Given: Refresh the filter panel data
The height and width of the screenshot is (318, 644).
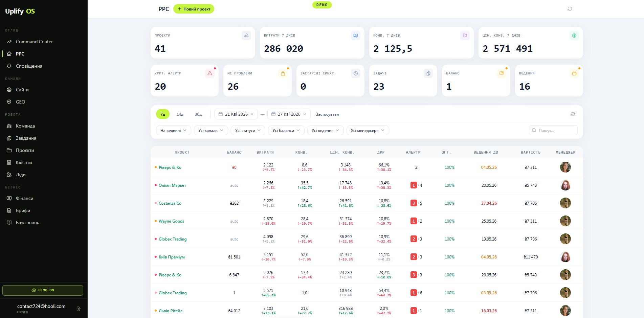Looking at the screenshot, I should 573,114.
